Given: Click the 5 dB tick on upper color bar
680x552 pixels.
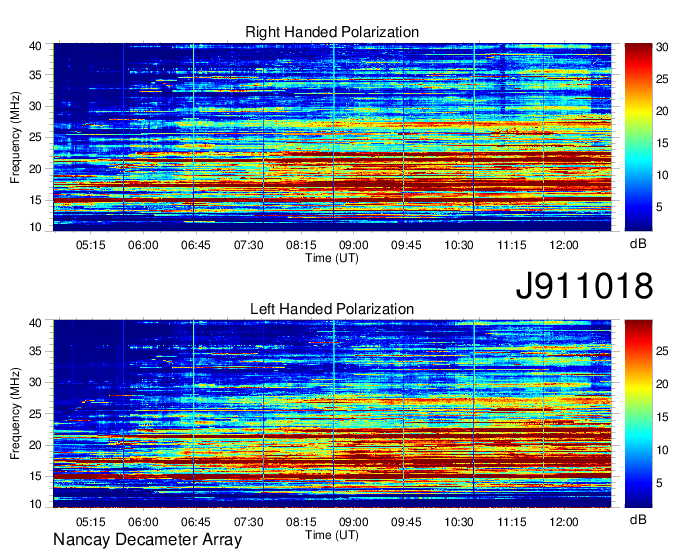Looking at the screenshot, I should tap(659, 207).
